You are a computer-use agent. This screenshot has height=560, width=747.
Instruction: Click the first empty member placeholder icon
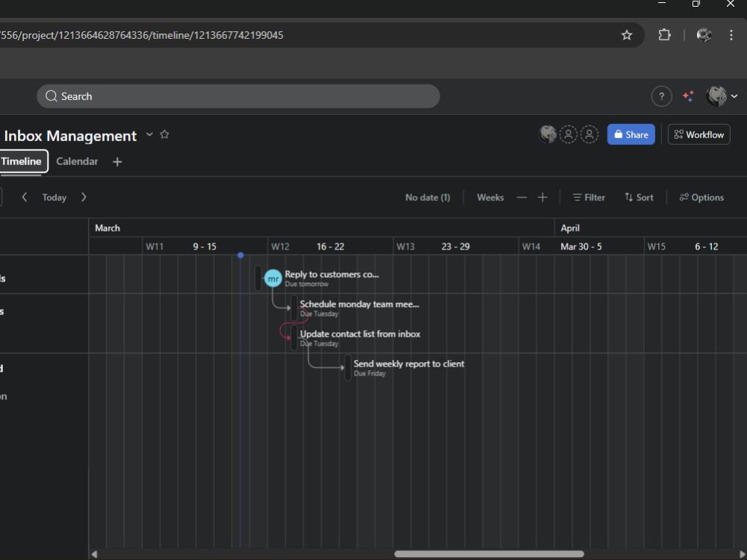point(568,134)
